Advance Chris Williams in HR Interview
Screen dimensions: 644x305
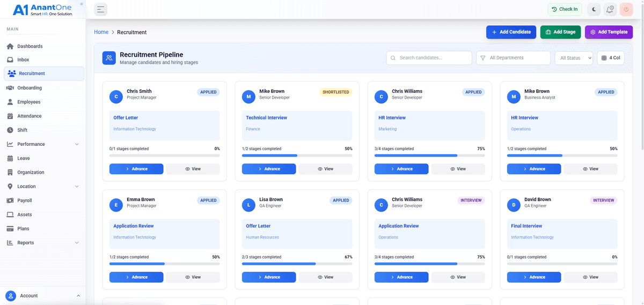(401, 169)
